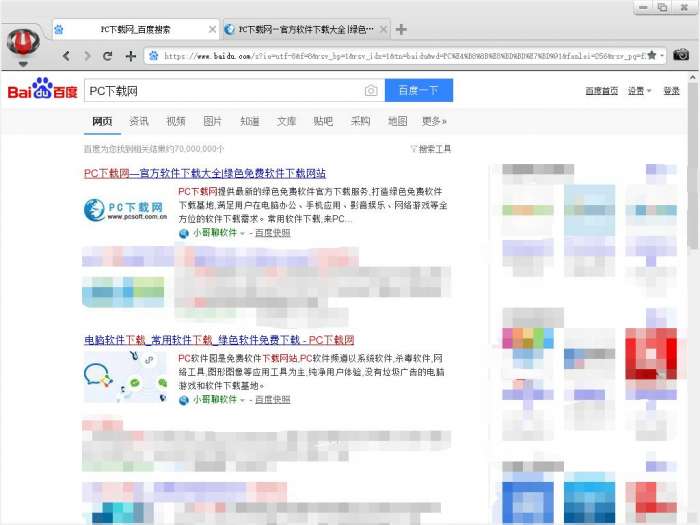Image resolution: width=700 pixels, height=525 pixels.
Task: Click the 百度一下 search button
Action: pyautogui.click(x=419, y=90)
